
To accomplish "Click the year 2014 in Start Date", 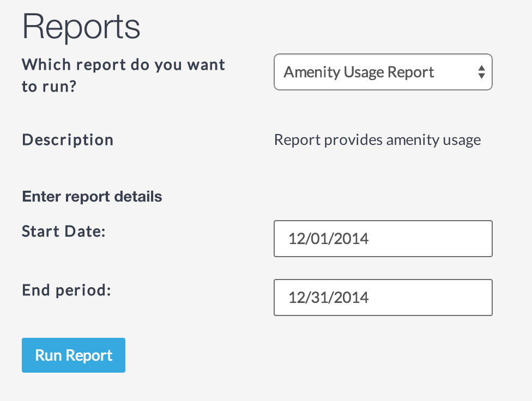I will point(352,239).
